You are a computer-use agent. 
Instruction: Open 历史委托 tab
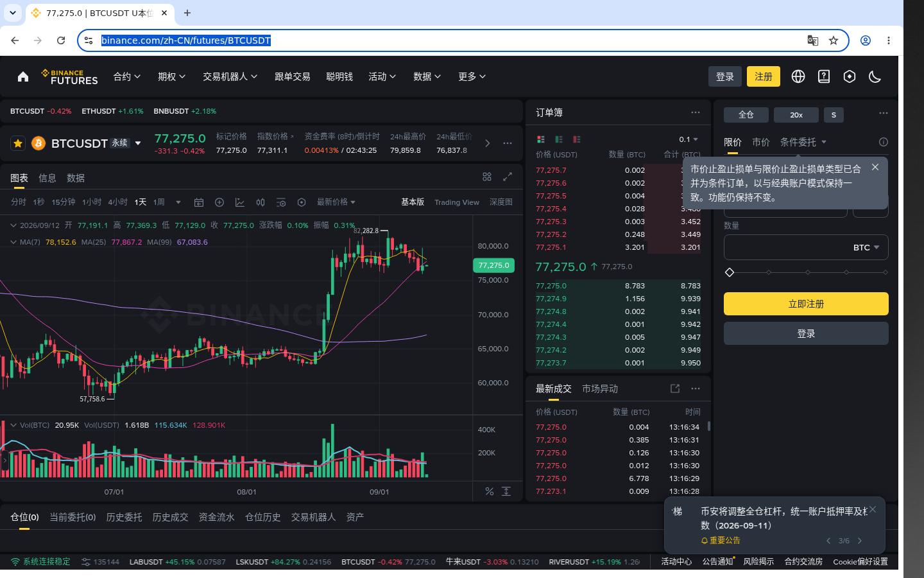(124, 517)
